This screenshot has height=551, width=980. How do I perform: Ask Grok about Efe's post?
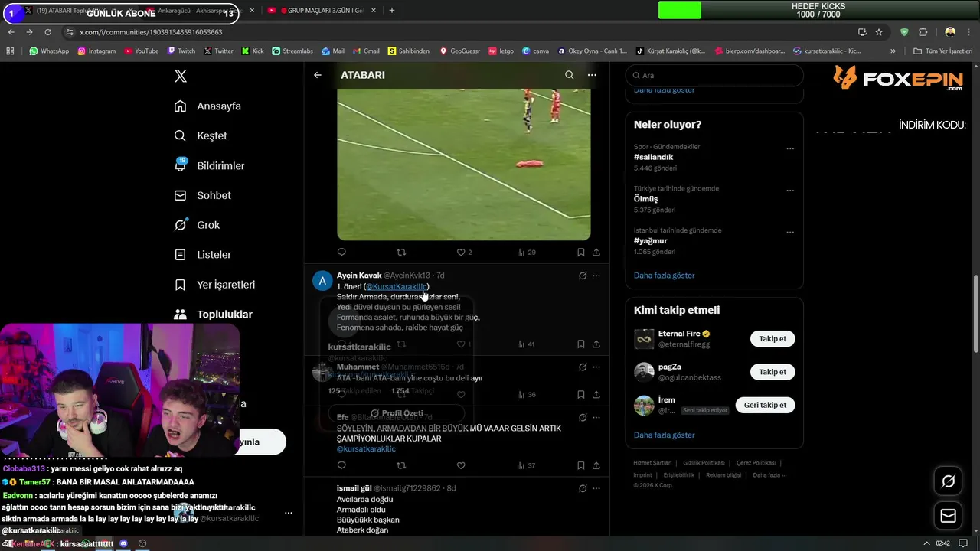click(583, 417)
